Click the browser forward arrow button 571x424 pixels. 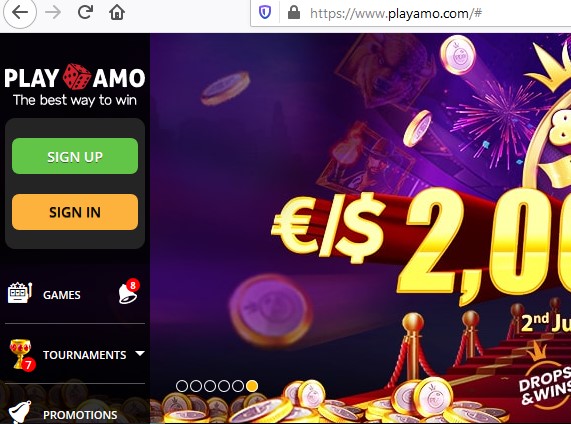coord(53,12)
